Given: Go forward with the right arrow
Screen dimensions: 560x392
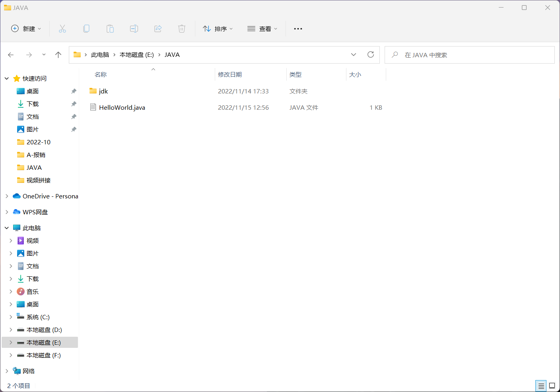Looking at the screenshot, I should 29,55.
